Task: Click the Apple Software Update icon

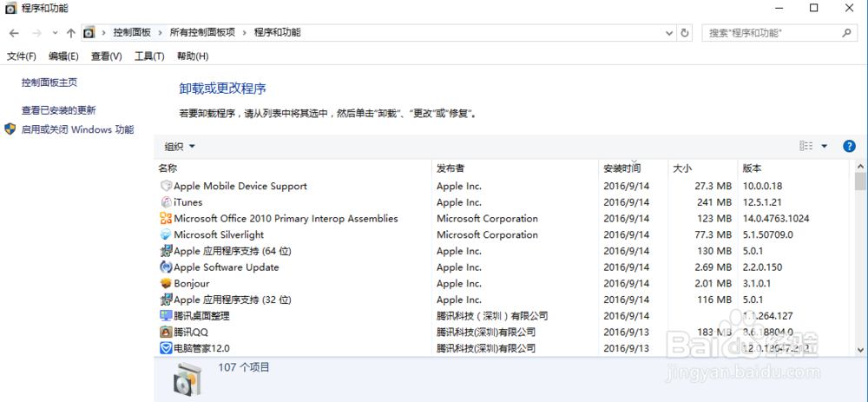Action: [166, 267]
